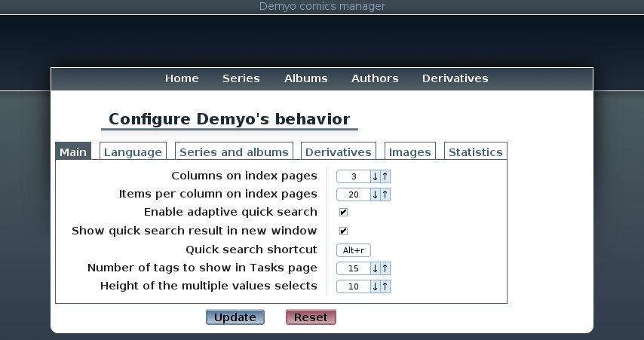Image resolution: width=644 pixels, height=340 pixels.
Task: Switch to the Language tab
Action: (133, 152)
